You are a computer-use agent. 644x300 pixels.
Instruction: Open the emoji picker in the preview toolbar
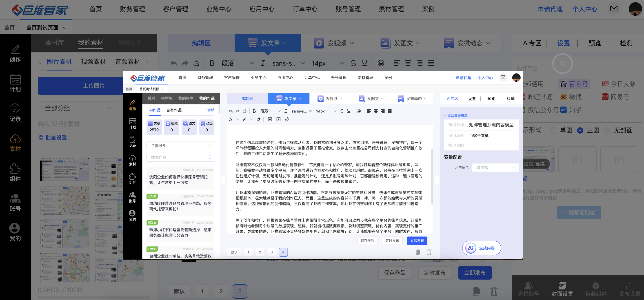pyautogui.click(x=359, y=111)
